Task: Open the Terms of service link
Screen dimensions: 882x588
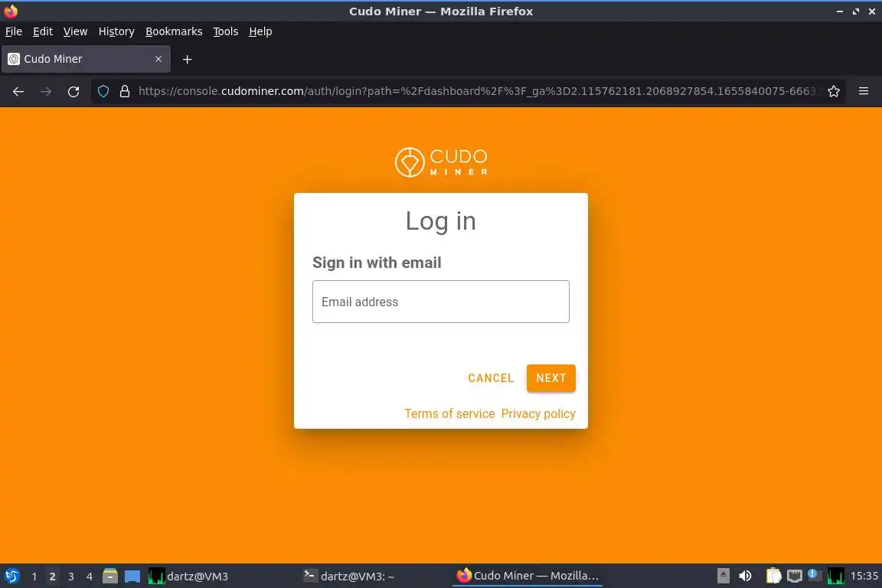Action: (x=449, y=413)
